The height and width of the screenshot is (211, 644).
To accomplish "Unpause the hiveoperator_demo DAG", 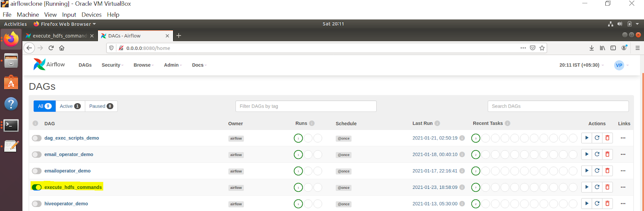I will [x=37, y=204].
